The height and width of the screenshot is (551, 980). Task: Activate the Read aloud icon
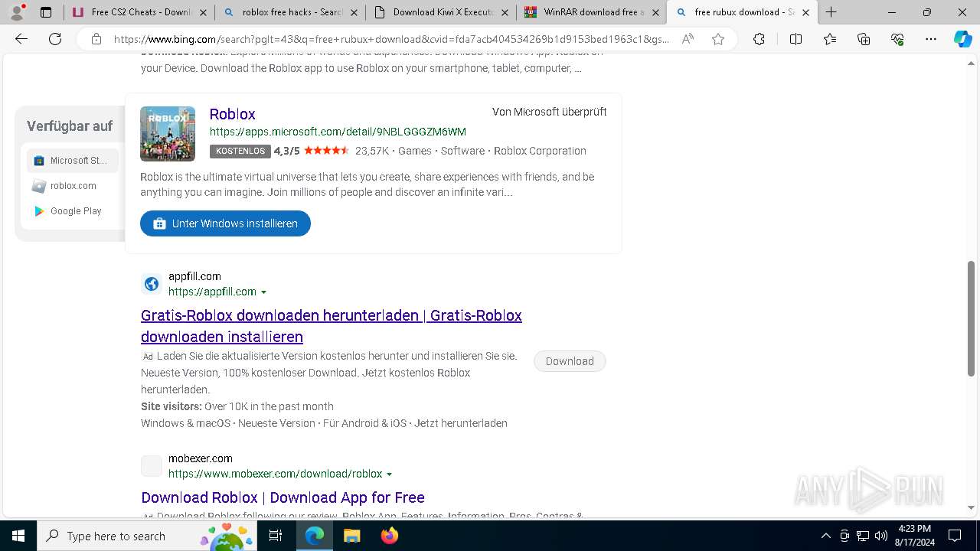[x=688, y=39]
